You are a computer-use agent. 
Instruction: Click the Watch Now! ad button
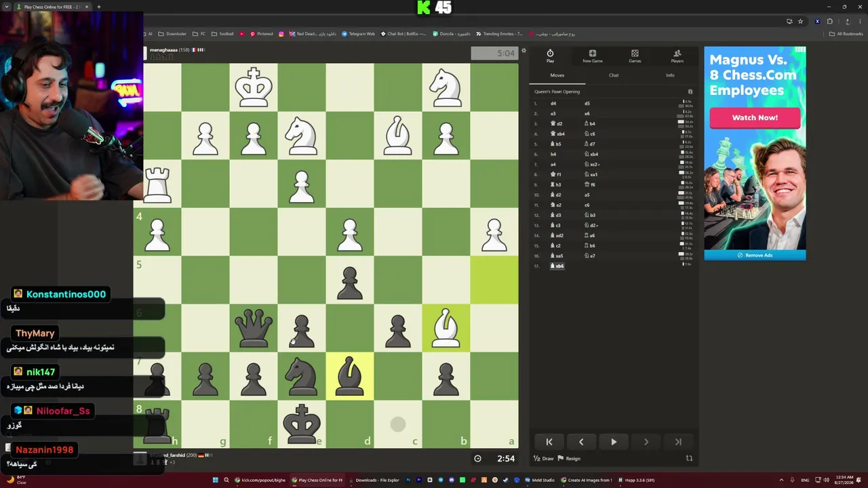755,118
